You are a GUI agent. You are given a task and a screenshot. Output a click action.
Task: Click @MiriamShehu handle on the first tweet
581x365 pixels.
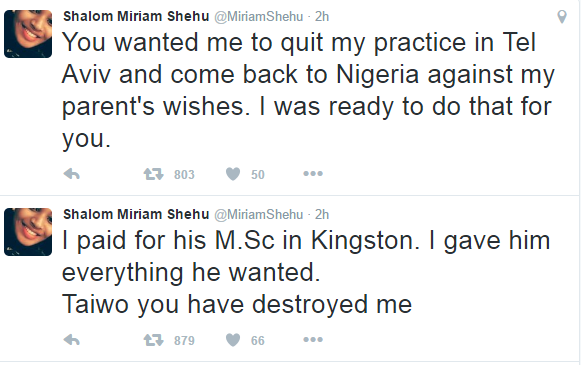259,17
